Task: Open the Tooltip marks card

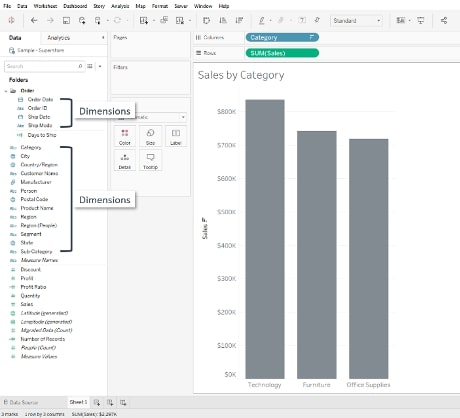Action: [x=150, y=160]
